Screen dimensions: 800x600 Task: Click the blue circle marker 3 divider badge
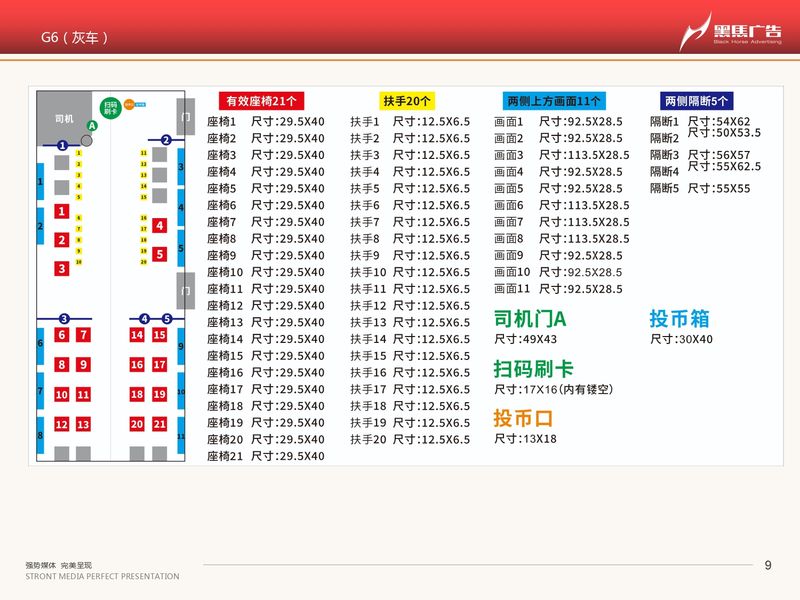(63, 317)
